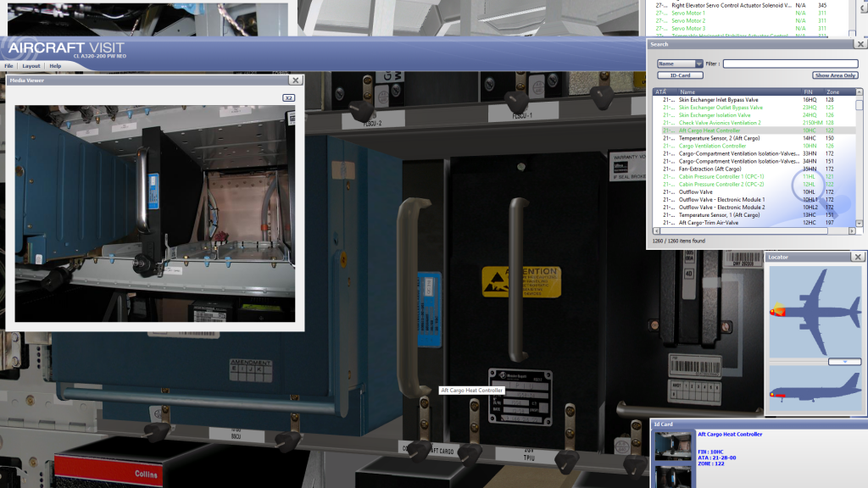Select Temperature Sensor, 2 (Aft Cargo) row
Screen dimensions: 868x488
pyautogui.click(x=754, y=138)
